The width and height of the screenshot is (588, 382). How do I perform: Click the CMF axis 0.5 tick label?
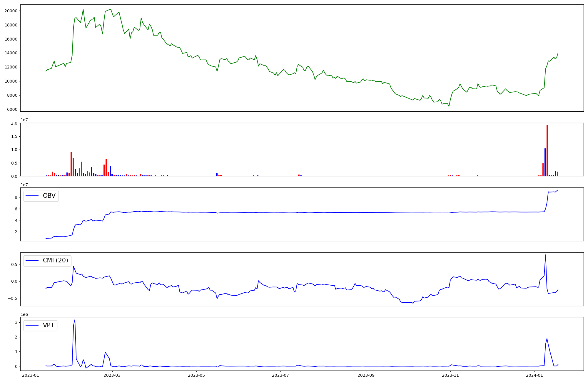coord(14,264)
